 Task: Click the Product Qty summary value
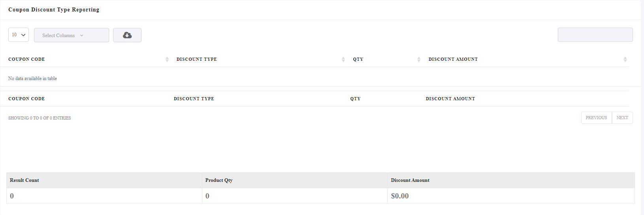click(x=207, y=196)
